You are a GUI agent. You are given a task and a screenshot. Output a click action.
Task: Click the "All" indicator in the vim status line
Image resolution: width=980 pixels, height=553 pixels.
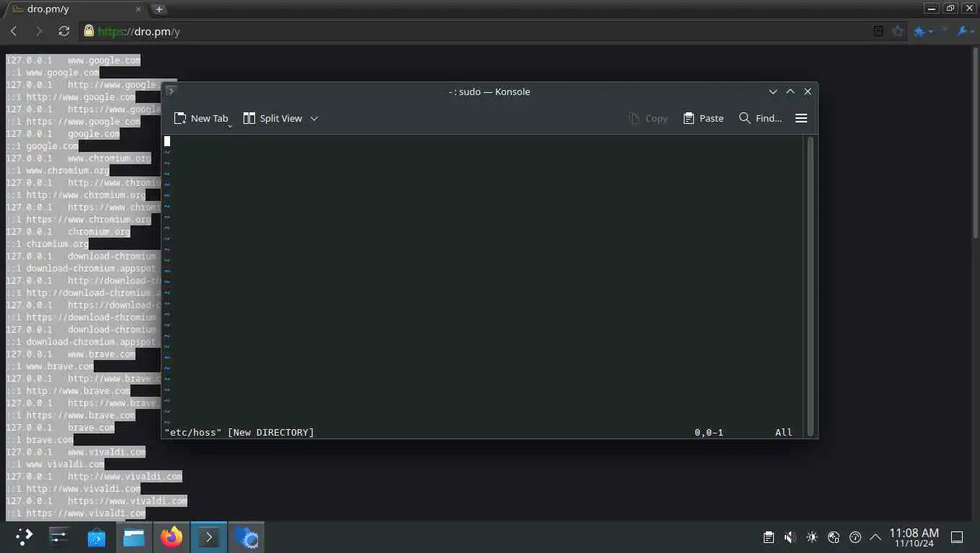[784, 432]
